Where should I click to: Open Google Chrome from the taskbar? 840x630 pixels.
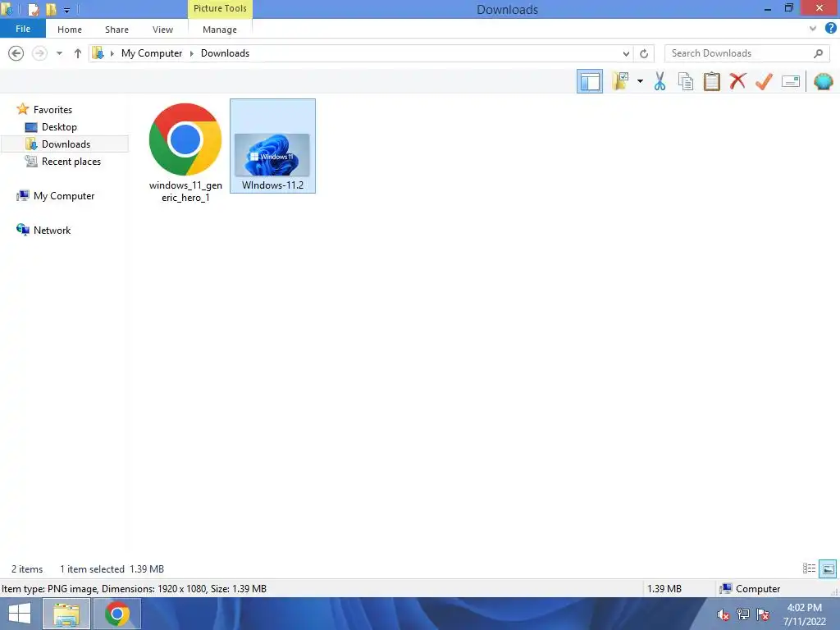pos(117,614)
